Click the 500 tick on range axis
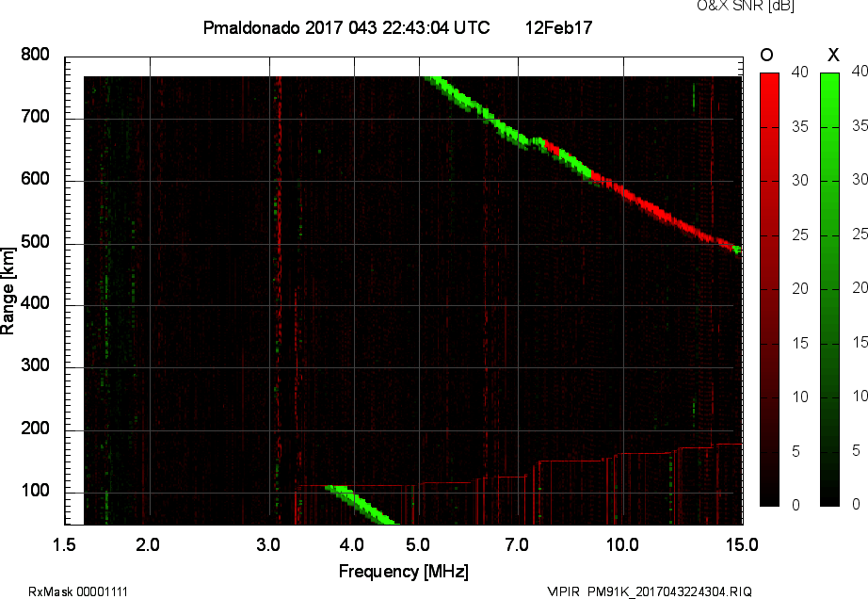Screen dimensions: 868x599 coord(35,242)
